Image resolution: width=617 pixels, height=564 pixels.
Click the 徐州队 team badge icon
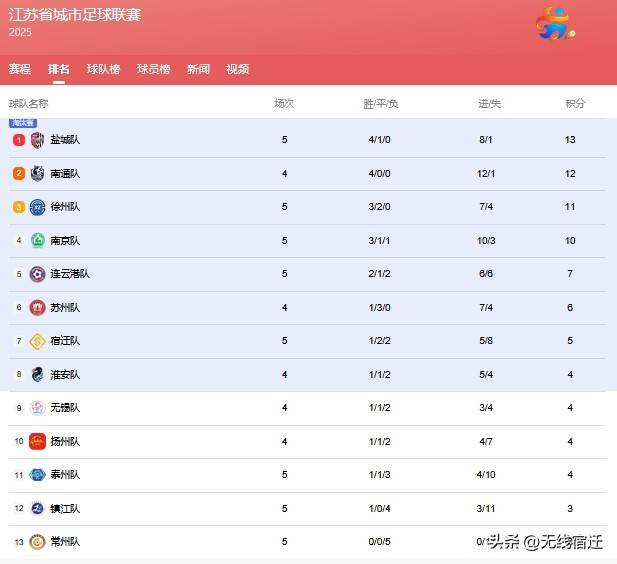pyautogui.click(x=37, y=207)
